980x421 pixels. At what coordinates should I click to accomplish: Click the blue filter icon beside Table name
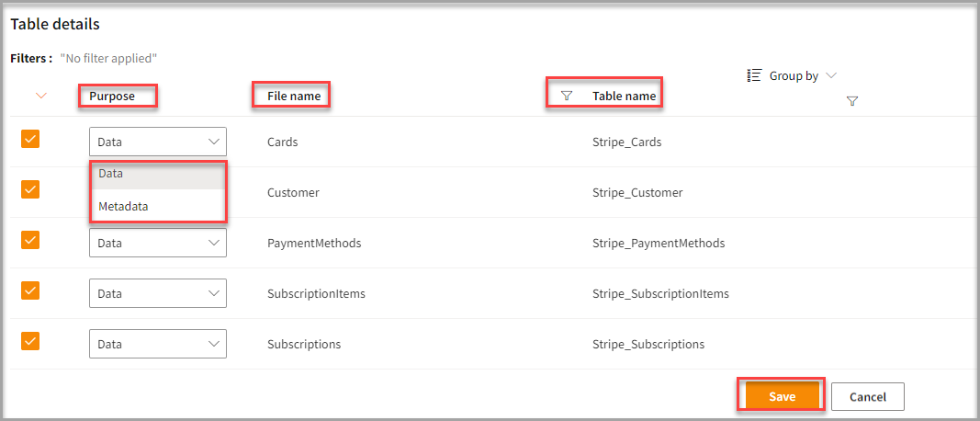tap(567, 96)
